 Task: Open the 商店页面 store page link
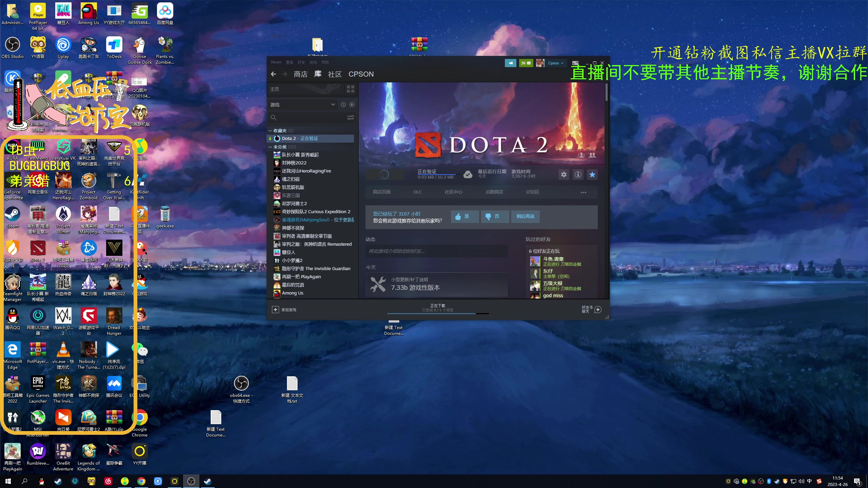pyautogui.click(x=382, y=192)
